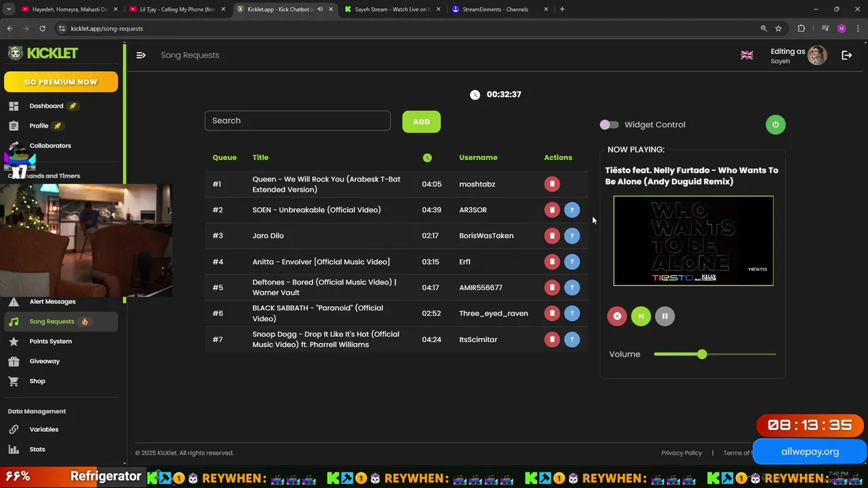
Task: Open a new browser tab
Action: 562,9
